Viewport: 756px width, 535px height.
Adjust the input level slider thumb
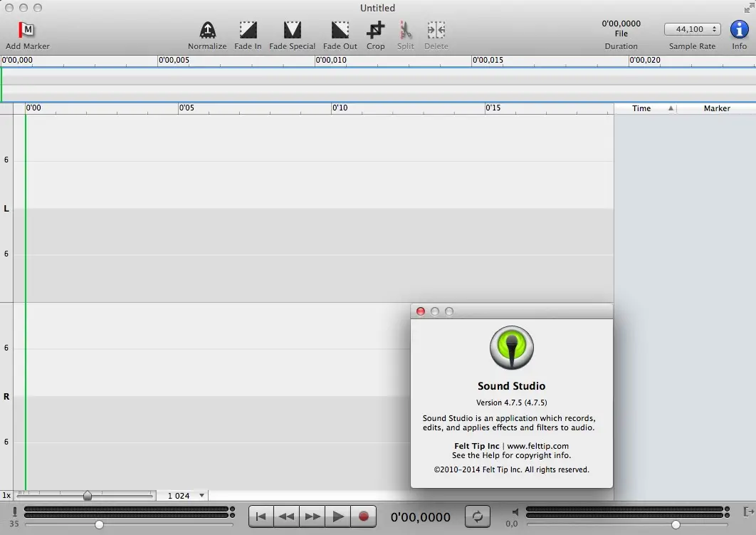click(99, 524)
